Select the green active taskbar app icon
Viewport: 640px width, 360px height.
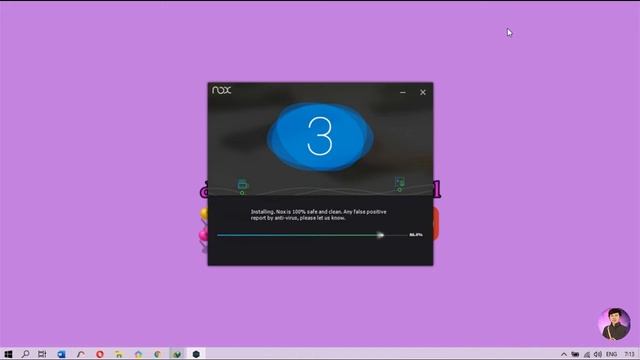(177, 354)
